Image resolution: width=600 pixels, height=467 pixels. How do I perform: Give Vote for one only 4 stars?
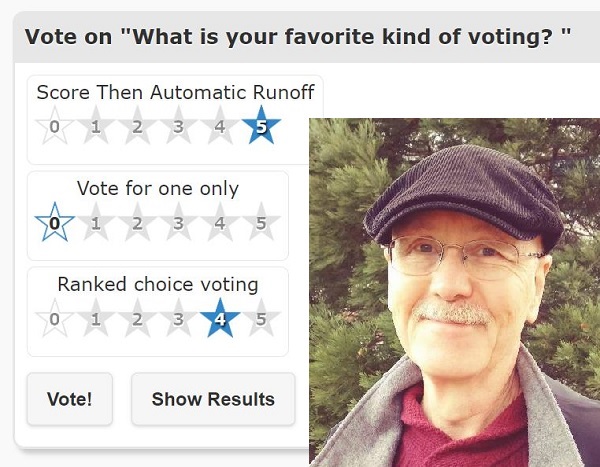pyautogui.click(x=220, y=222)
